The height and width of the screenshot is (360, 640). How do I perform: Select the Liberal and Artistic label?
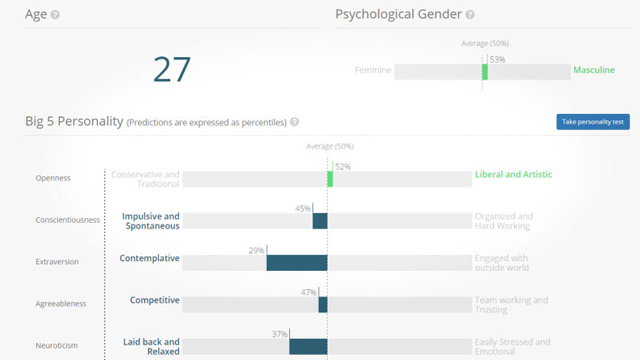[x=513, y=174]
